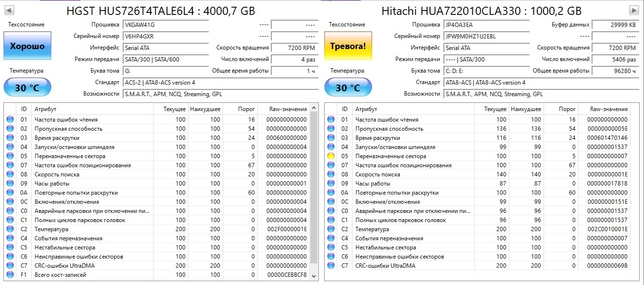Click status icon for right 'События переназначения'
Viewport: 644px width, 285px height.
331,238
